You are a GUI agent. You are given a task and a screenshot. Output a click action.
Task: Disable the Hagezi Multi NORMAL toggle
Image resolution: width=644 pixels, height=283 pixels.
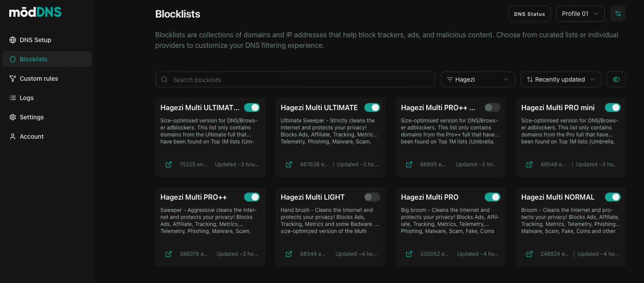tap(612, 197)
